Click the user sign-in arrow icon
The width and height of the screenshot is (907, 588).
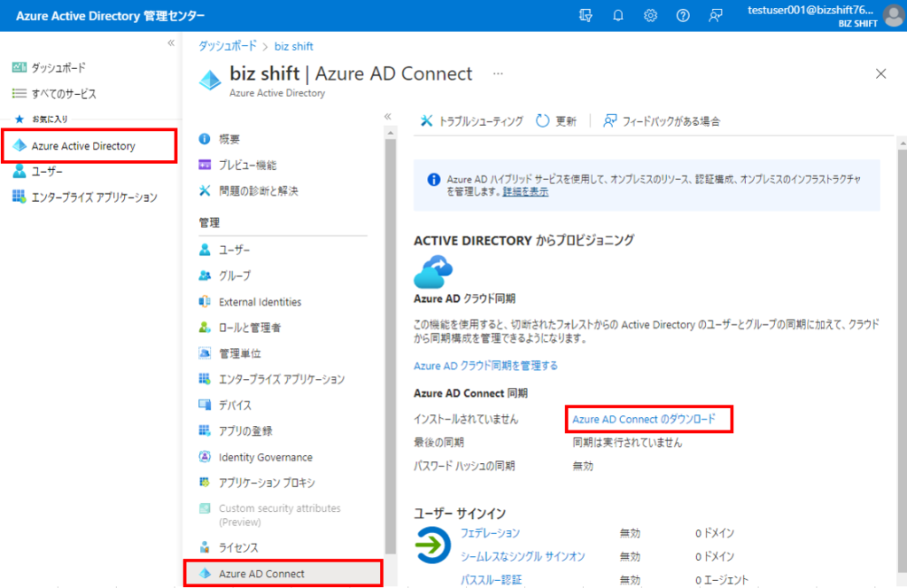(x=432, y=545)
